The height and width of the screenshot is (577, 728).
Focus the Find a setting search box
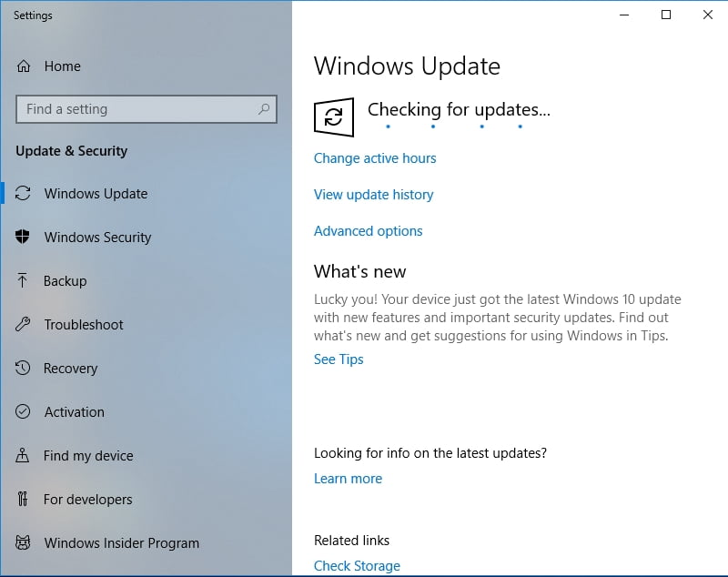[147, 109]
